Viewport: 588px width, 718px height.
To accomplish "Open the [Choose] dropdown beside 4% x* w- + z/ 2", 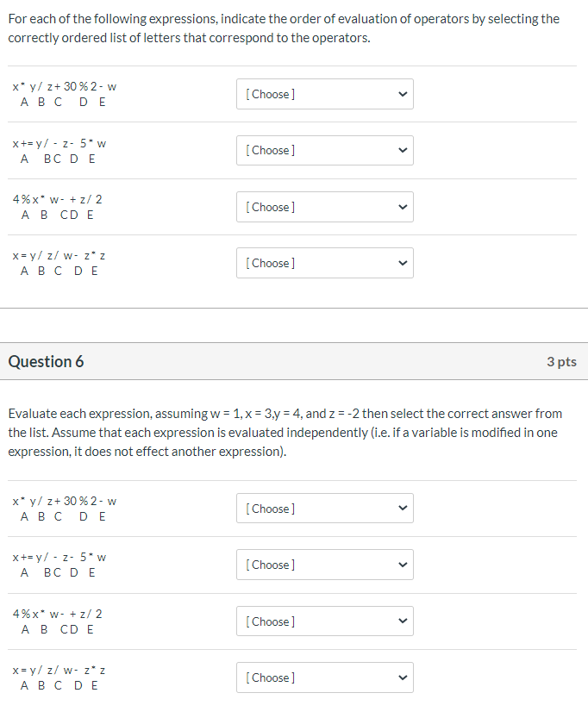I will pyautogui.click(x=324, y=207).
